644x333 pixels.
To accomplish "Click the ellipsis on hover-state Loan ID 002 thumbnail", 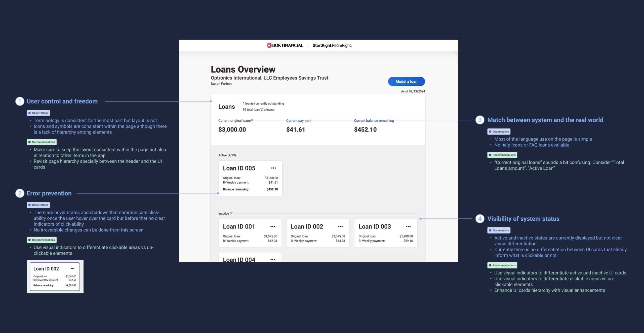I will (72, 269).
